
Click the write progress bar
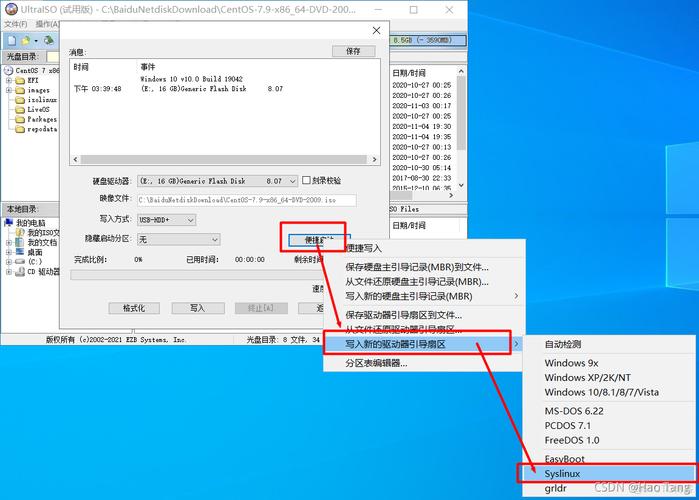[197, 275]
